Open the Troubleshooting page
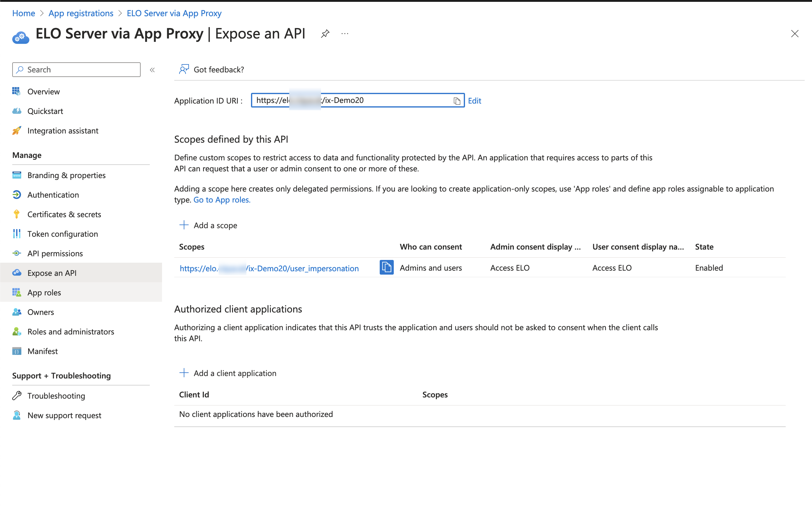Screen dimensions: 812x515 pyautogui.click(x=56, y=396)
